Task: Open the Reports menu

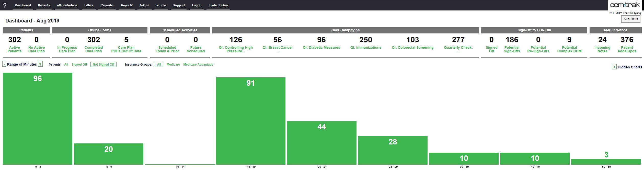Action: coord(126,5)
